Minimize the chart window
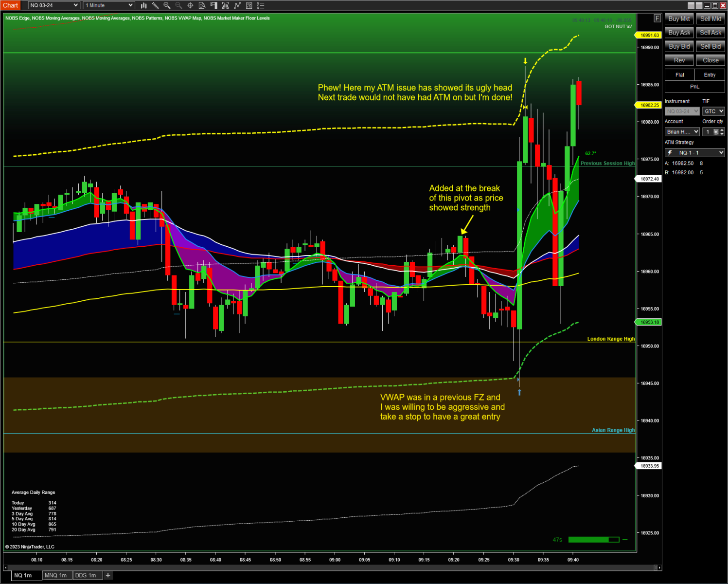 click(x=707, y=5)
